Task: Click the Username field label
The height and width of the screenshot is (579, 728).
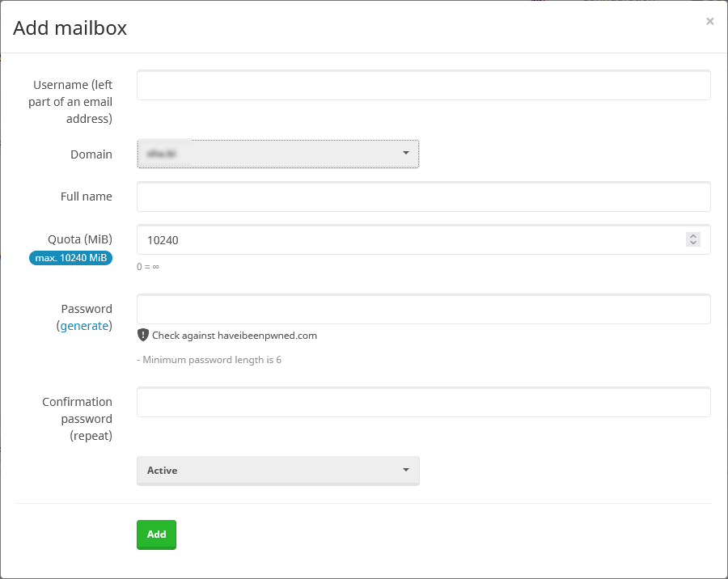Action: [x=73, y=102]
